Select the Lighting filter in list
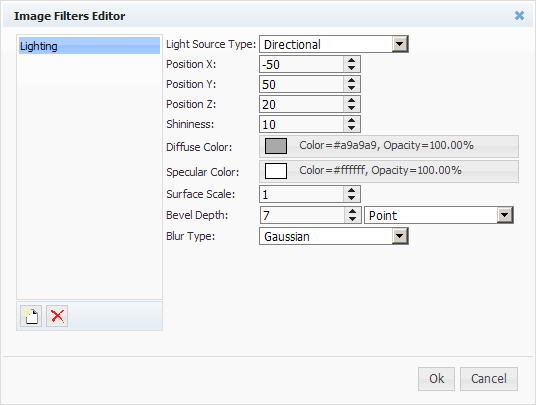Viewport: 536px width, 405px height. point(89,46)
